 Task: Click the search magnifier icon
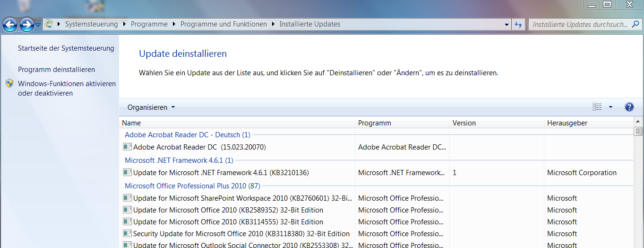[x=635, y=24]
